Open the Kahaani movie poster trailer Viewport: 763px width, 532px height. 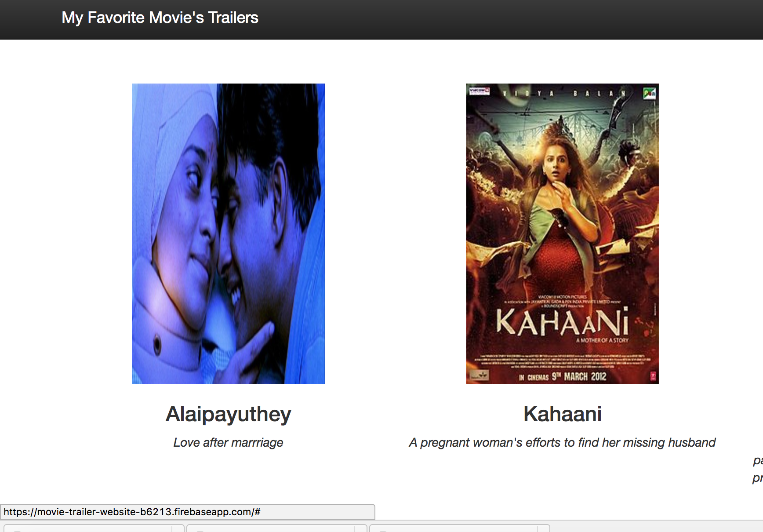(x=563, y=234)
